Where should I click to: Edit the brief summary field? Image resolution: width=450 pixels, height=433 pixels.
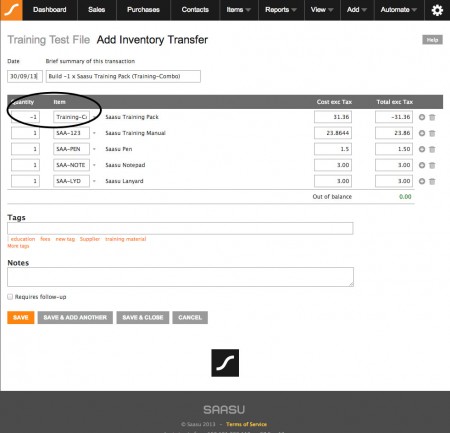123,76
